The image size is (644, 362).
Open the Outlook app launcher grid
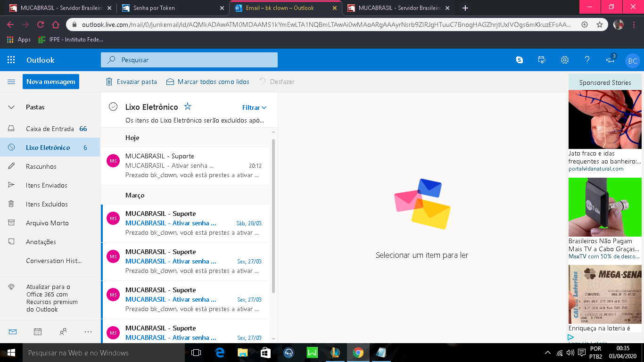tap(11, 60)
